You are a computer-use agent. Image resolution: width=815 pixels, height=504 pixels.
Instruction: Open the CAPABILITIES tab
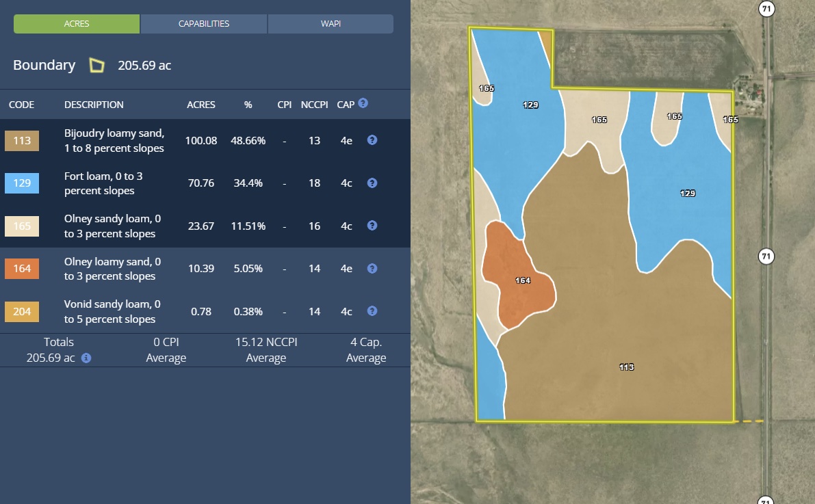click(204, 24)
